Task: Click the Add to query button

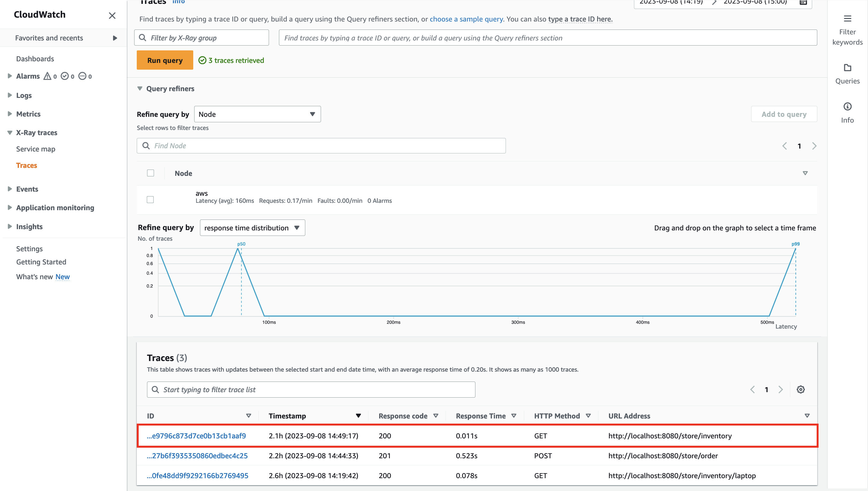Action: tap(784, 114)
